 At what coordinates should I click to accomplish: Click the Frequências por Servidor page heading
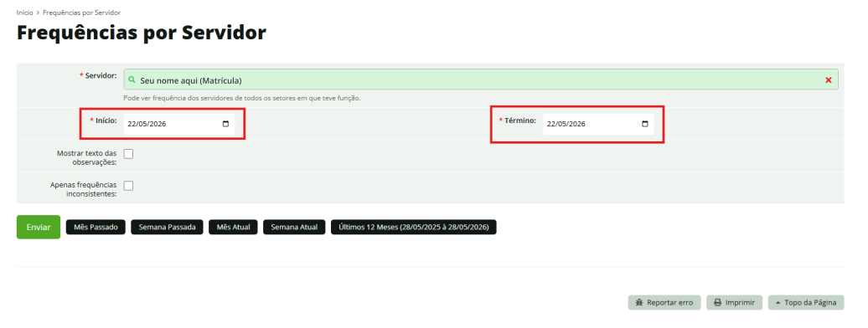coord(141,33)
